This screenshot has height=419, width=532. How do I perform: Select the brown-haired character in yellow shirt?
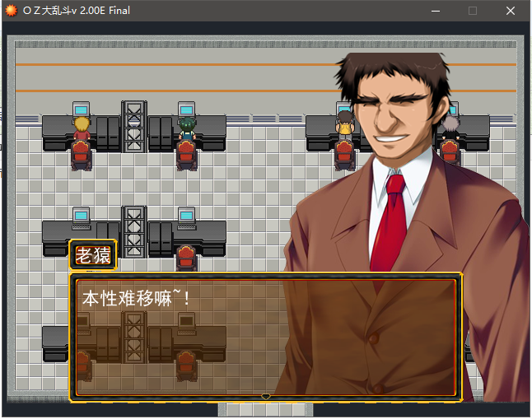[x=345, y=123]
